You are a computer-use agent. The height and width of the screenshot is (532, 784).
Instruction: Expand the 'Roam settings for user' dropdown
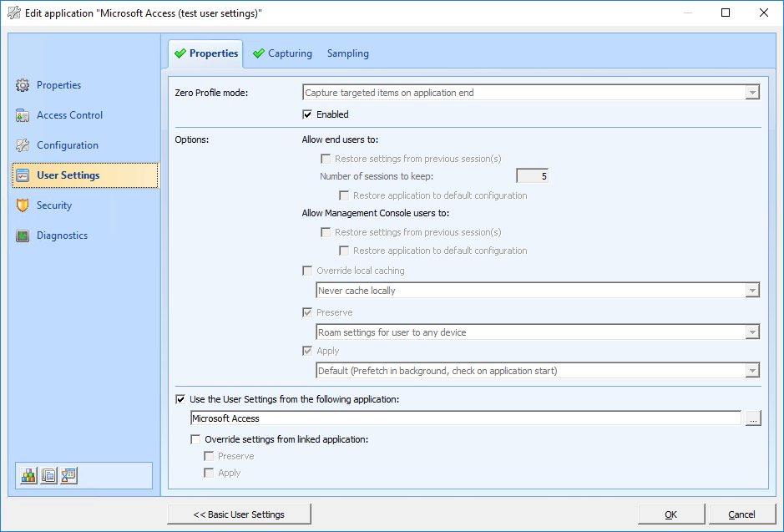[752, 332]
